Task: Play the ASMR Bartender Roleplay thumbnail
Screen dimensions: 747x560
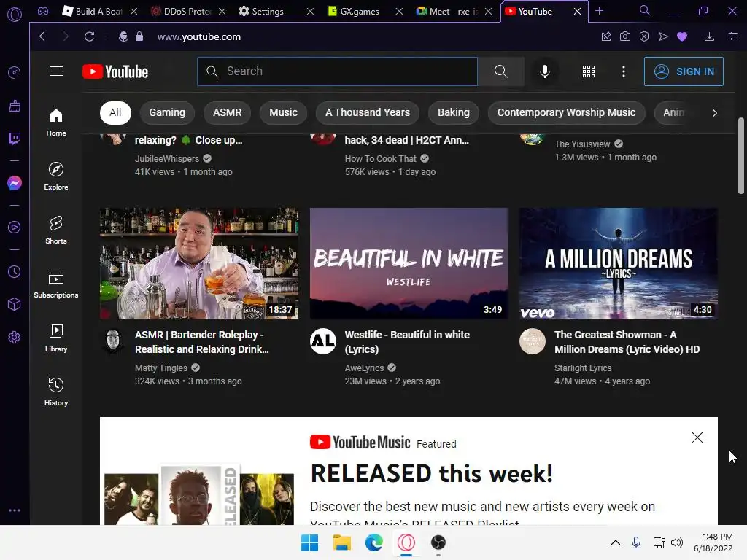Action: [199, 263]
